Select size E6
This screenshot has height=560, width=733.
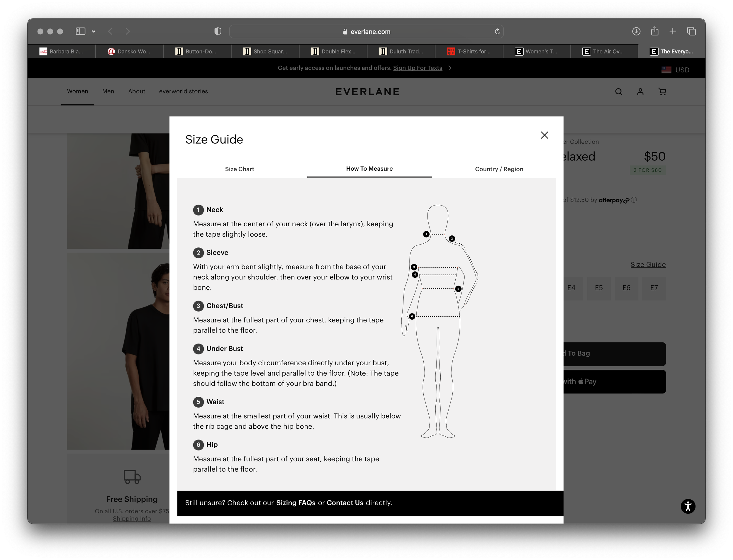[x=626, y=288]
